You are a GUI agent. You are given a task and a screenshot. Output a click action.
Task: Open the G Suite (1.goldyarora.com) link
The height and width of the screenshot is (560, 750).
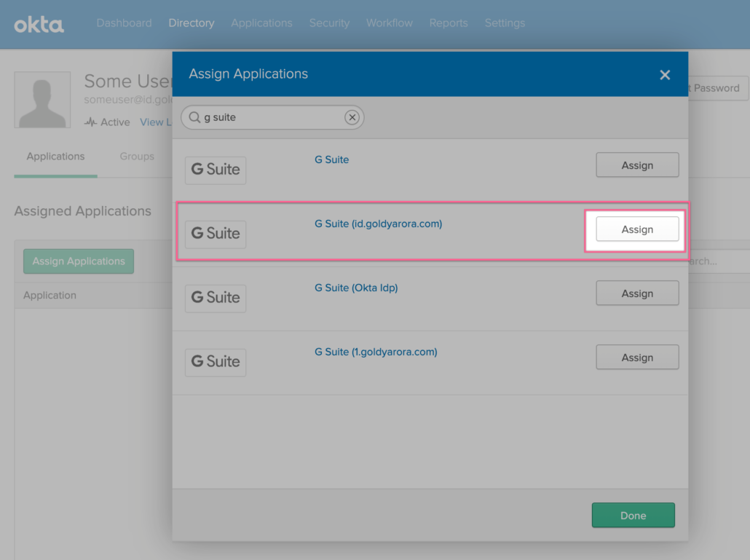click(x=376, y=352)
